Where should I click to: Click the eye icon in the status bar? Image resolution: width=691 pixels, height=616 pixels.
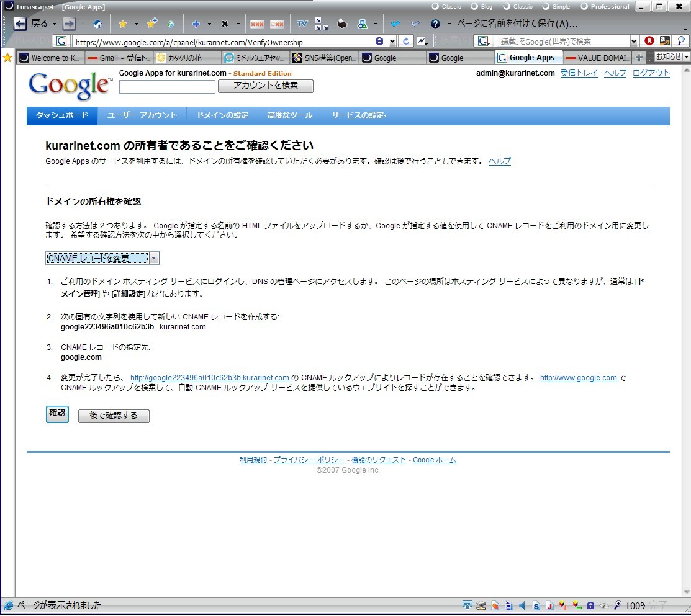pos(604,606)
